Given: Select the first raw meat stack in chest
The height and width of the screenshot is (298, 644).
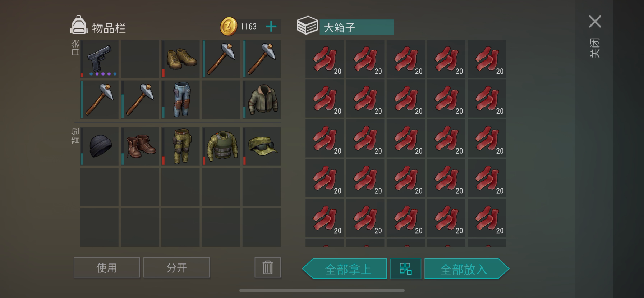Looking at the screenshot, I should tap(325, 59).
